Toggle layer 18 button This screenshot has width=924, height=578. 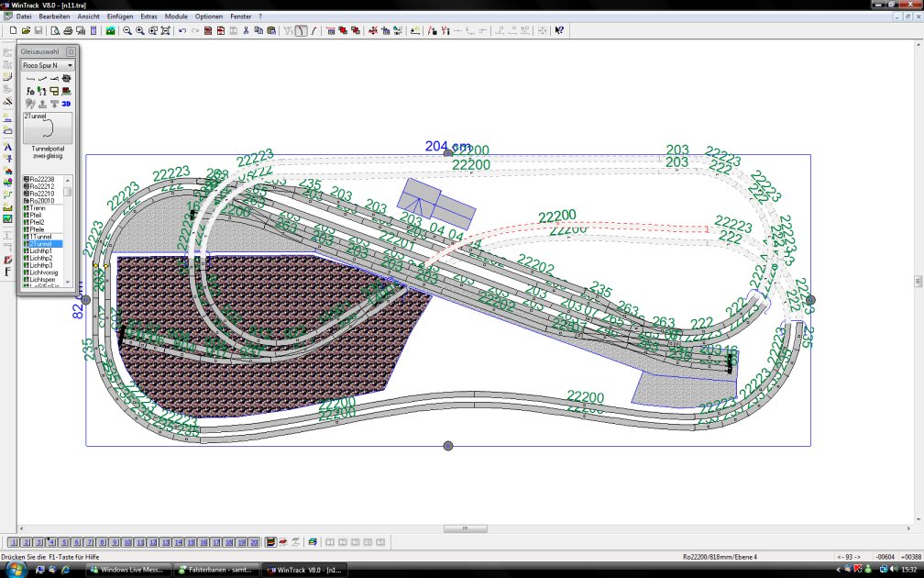(x=228, y=542)
